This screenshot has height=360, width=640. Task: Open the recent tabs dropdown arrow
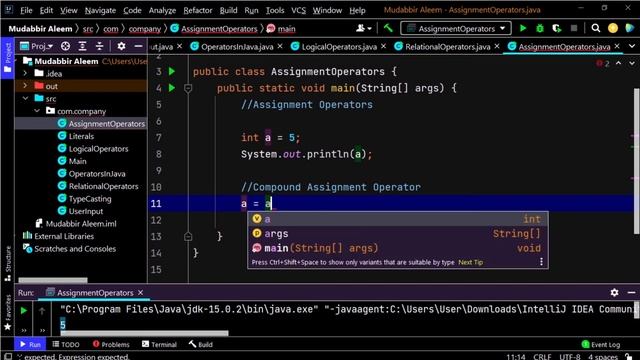[631, 47]
